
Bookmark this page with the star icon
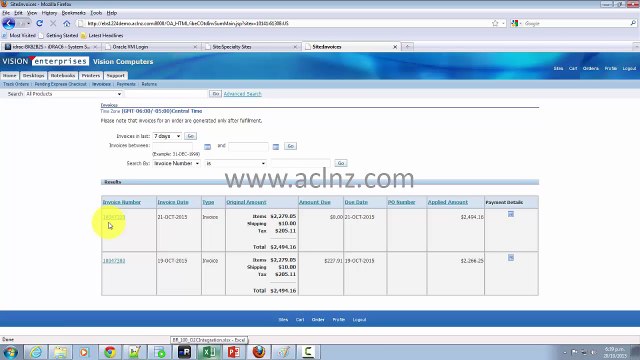pyautogui.click(x=495, y=23)
